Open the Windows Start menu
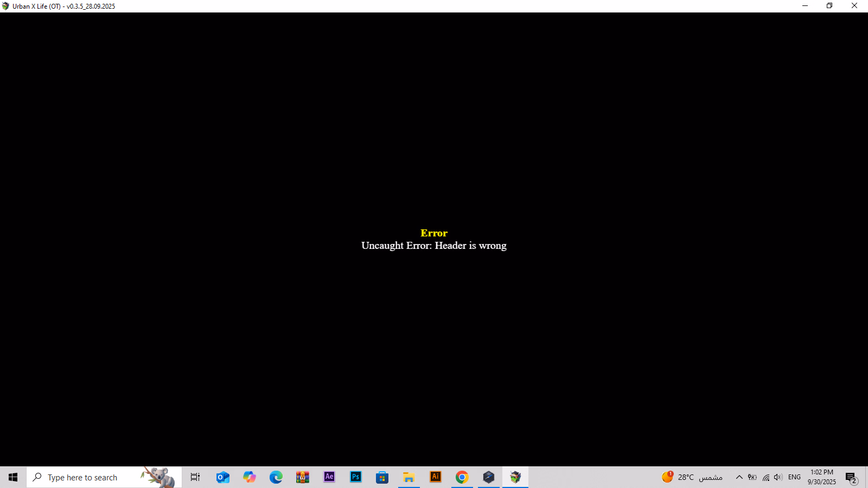 pyautogui.click(x=13, y=477)
